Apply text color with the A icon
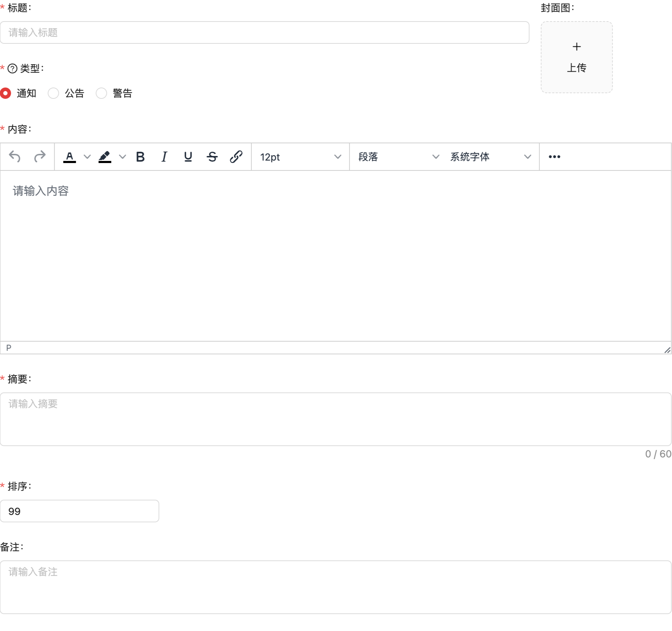The image size is (672, 631). pos(70,157)
